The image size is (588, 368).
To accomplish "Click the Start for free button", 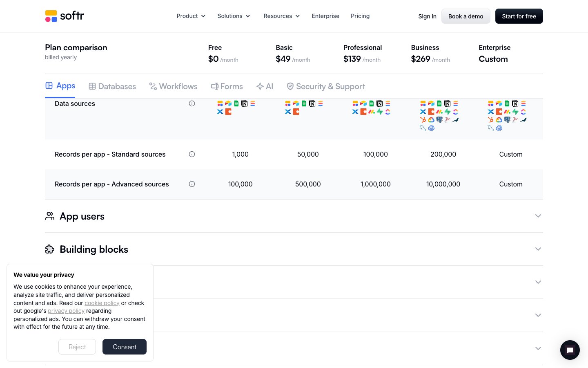I will [x=519, y=16].
